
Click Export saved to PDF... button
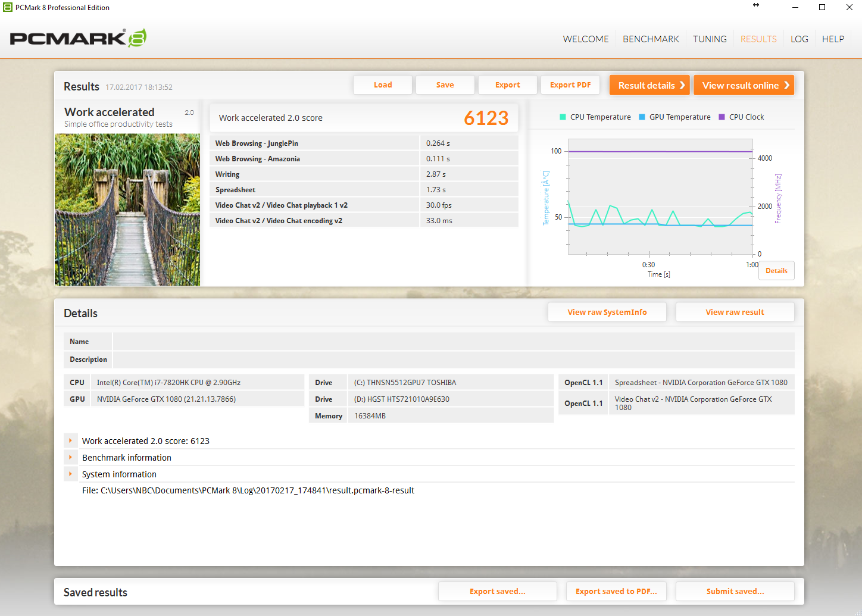click(617, 592)
